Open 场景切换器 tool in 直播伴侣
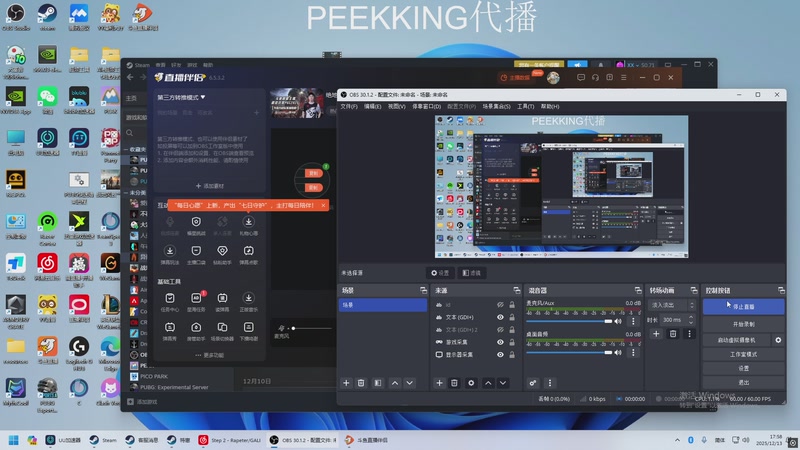Screen dimensions: 800x450 (222, 331)
